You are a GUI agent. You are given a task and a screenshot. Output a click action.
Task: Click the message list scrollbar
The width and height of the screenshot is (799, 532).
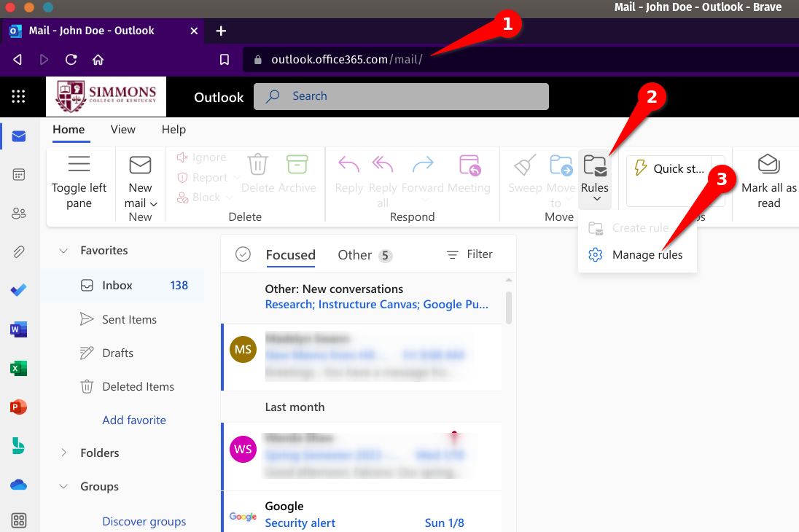click(x=509, y=308)
